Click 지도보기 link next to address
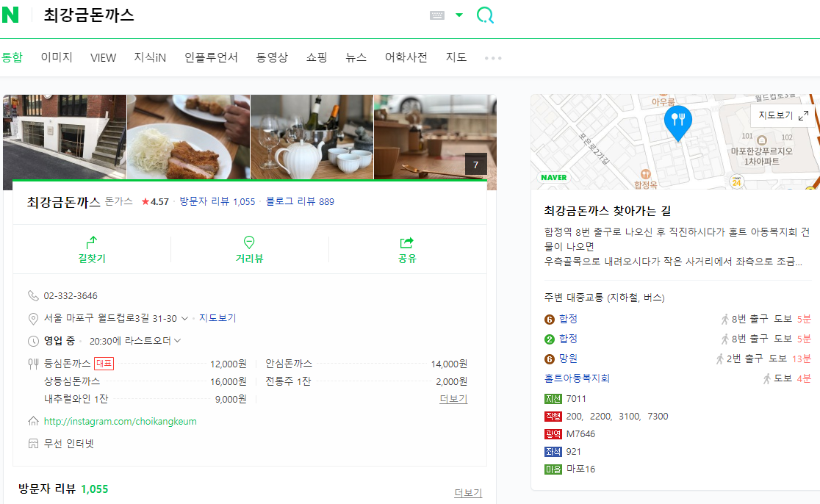This screenshot has width=820, height=504. coord(217,318)
